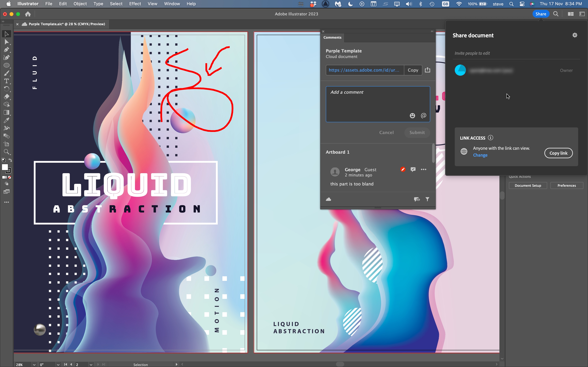Click the Copy link button for link access
The image size is (588, 367).
click(x=558, y=153)
